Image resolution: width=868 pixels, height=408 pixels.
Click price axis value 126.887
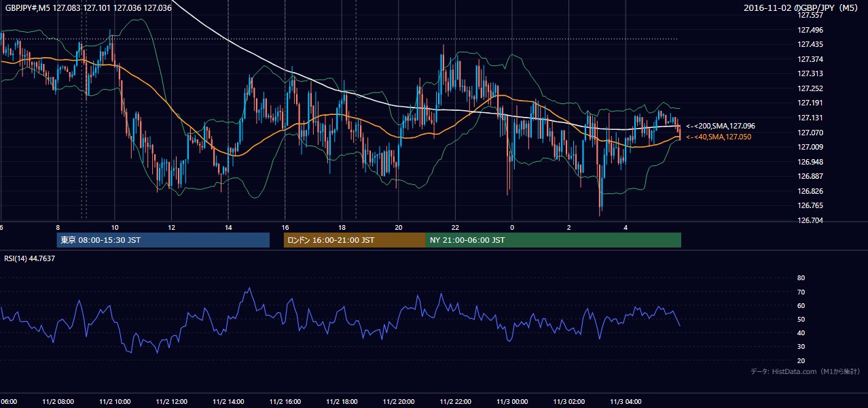coord(810,176)
